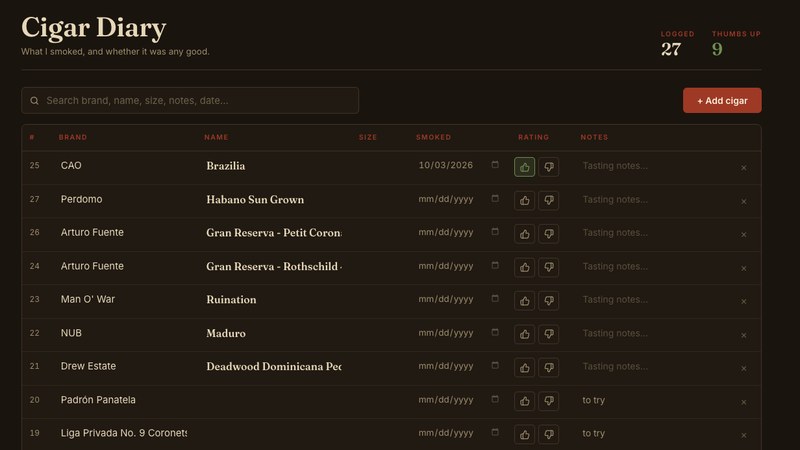Open calendar picker for Gran Reserva Rothschild
Screen dimensions: 800x450
pyautogui.click(x=495, y=265)
